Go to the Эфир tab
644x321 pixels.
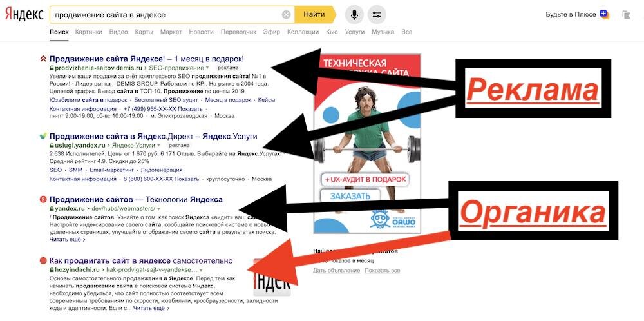coord(272,32)
